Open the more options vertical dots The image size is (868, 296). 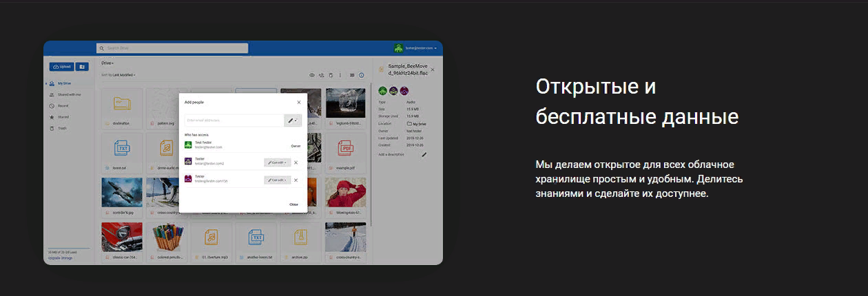coord(340,74)
